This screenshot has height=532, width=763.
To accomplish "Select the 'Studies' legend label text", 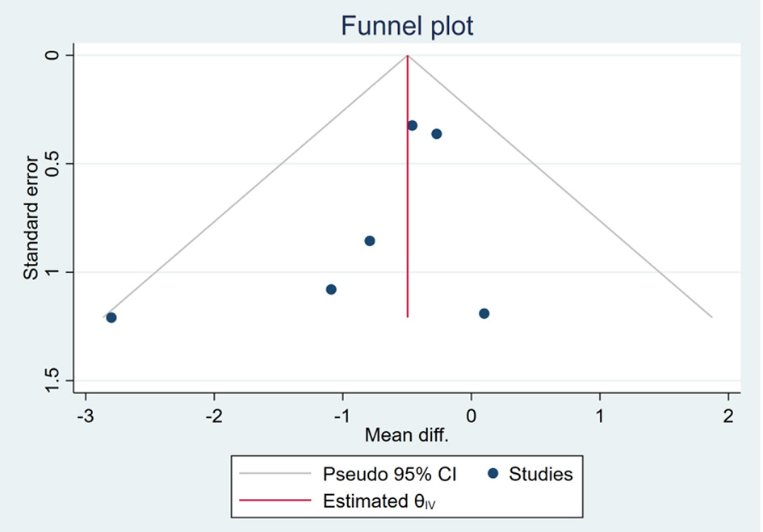I will point(540,474).
